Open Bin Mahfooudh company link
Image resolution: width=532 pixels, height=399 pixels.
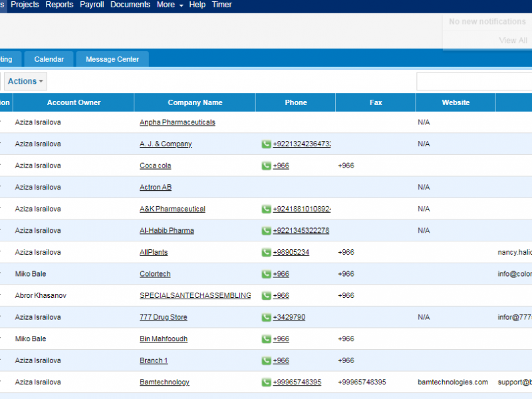tap(164, 339)
